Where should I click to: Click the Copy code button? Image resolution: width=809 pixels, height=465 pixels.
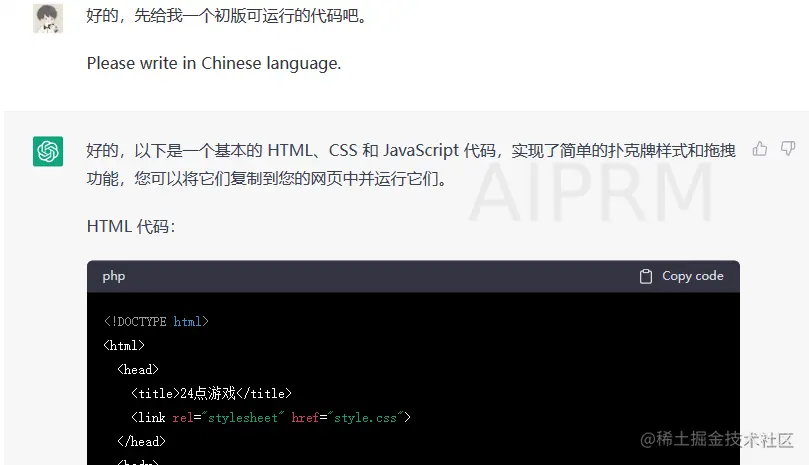[x=682, y=276]
